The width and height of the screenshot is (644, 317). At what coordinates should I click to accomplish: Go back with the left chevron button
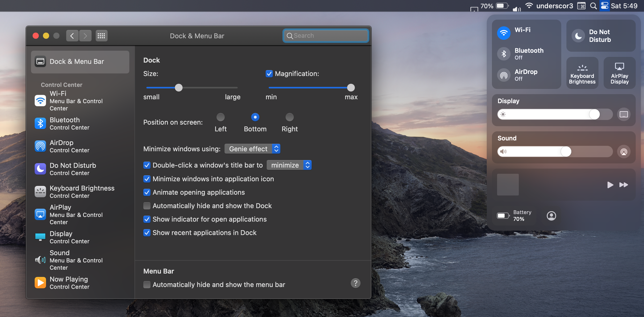coord(72,36)
